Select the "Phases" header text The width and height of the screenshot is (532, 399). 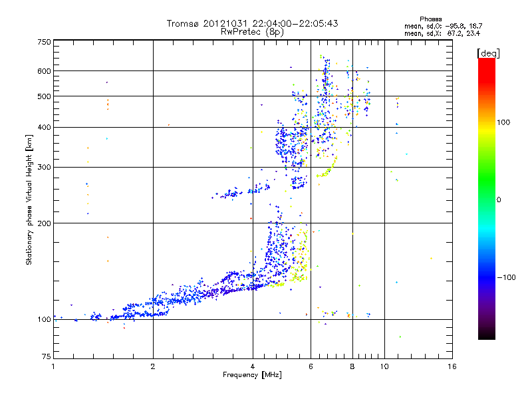[x=430, y=19]
